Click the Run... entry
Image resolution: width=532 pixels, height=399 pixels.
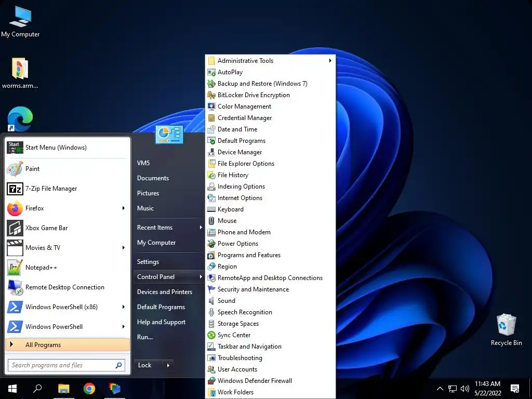[145, 337]
